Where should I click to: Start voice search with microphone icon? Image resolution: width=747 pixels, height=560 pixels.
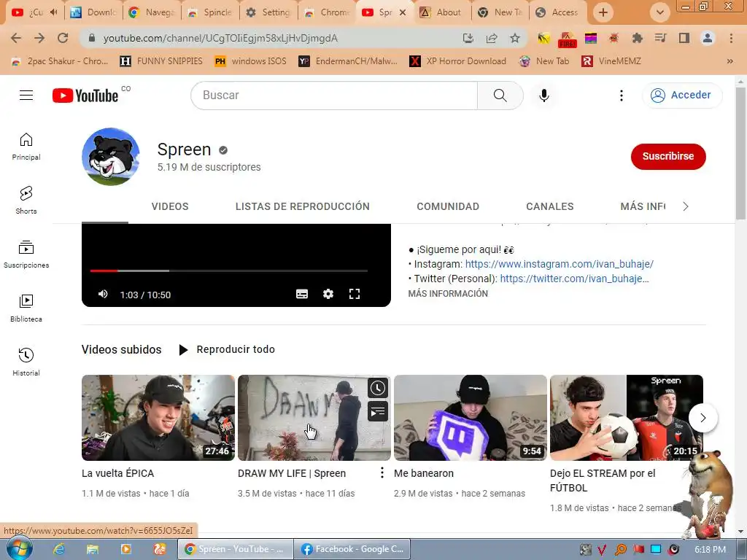543,96
